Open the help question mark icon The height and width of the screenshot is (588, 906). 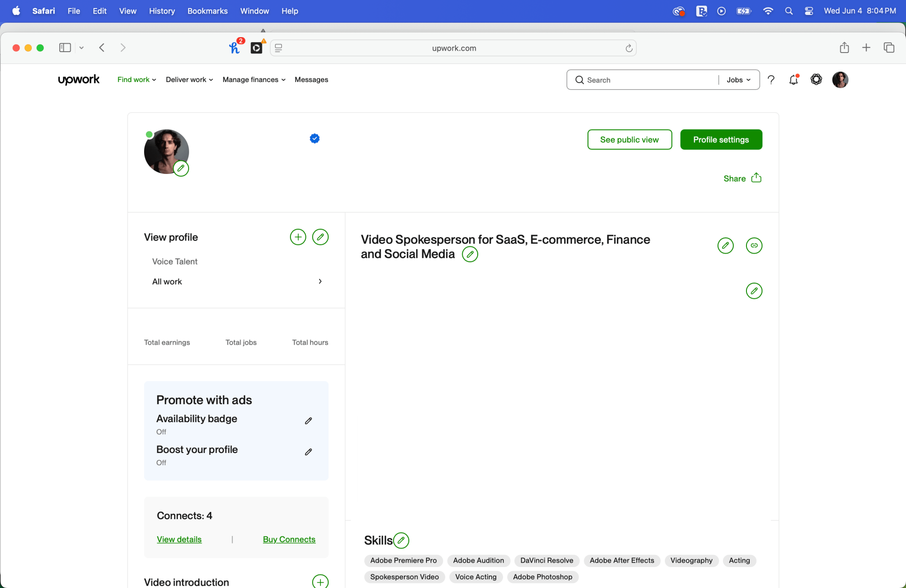(771, 80)
